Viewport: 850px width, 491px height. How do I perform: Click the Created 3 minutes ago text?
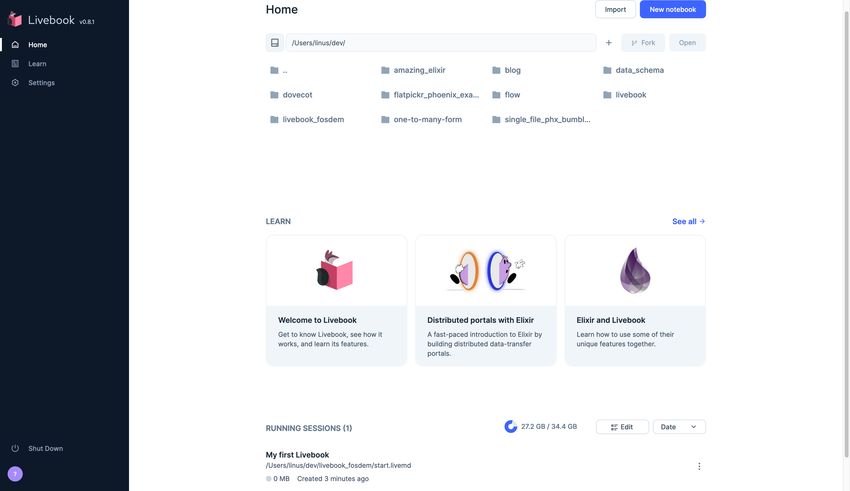pos(333,479)
